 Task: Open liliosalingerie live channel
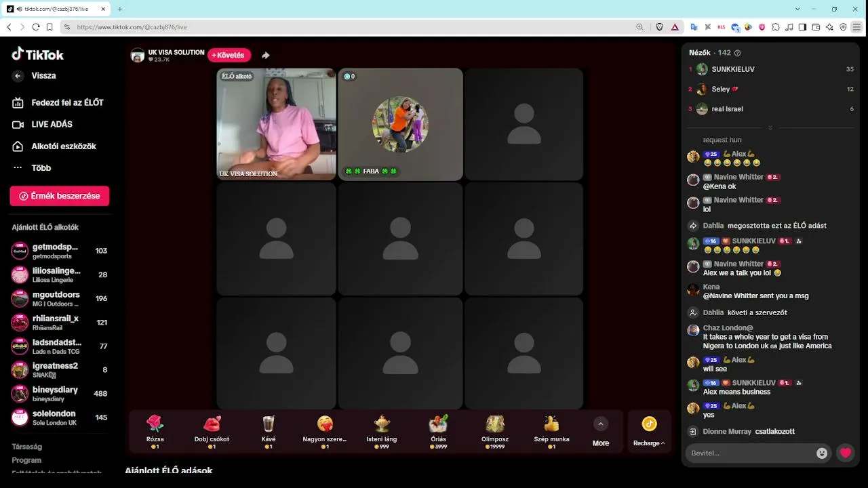60,274
